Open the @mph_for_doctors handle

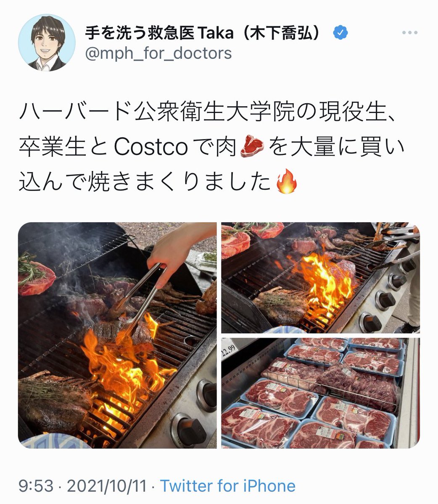tap(158, 53)
